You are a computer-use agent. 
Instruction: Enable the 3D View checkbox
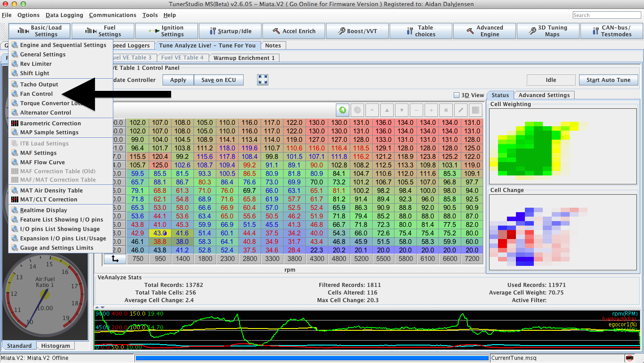tap(456, 95)
